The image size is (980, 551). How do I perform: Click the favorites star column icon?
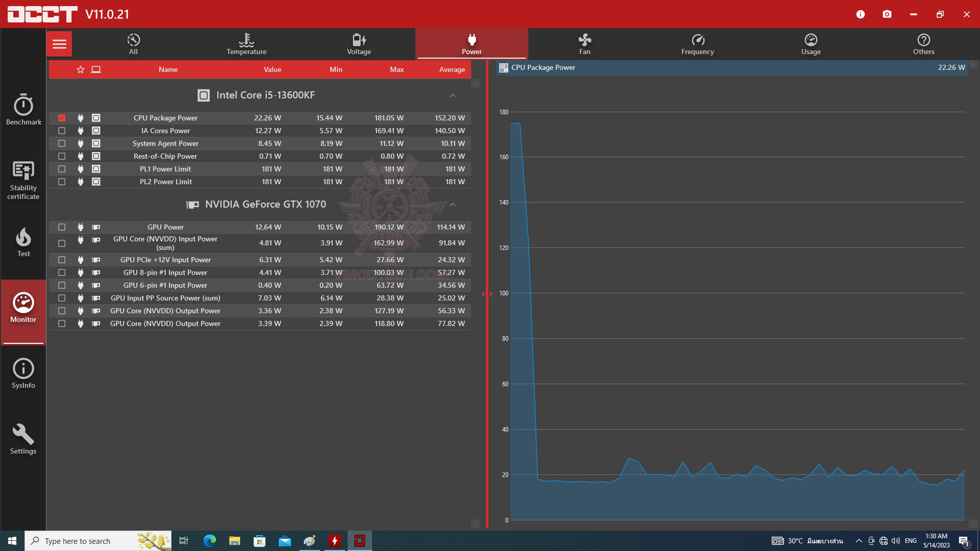tap(80, 69)
